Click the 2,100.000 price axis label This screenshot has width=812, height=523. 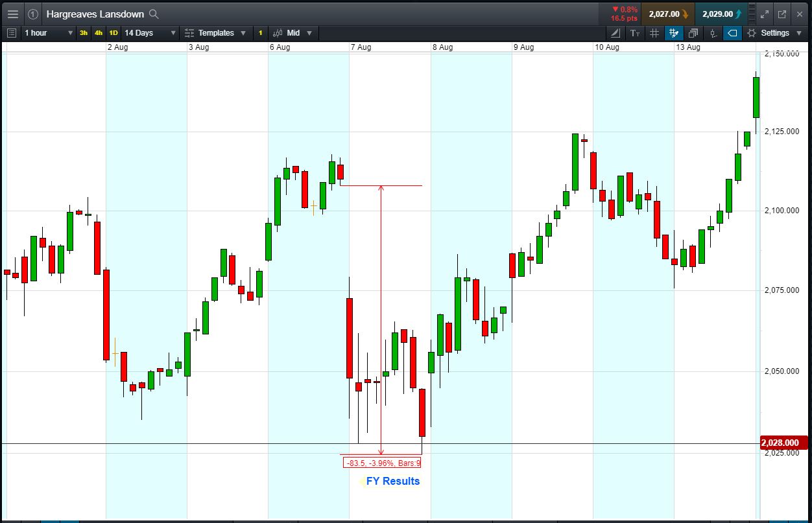781,211
